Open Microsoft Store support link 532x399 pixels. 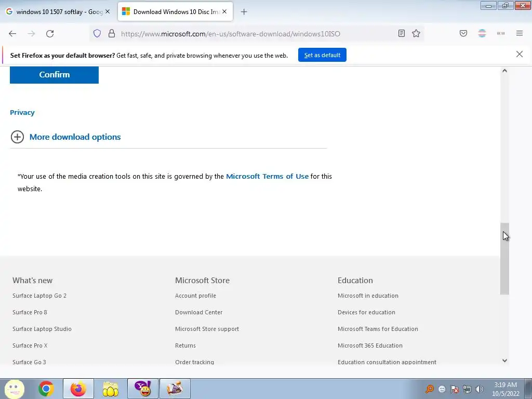(x=207, y=329)
